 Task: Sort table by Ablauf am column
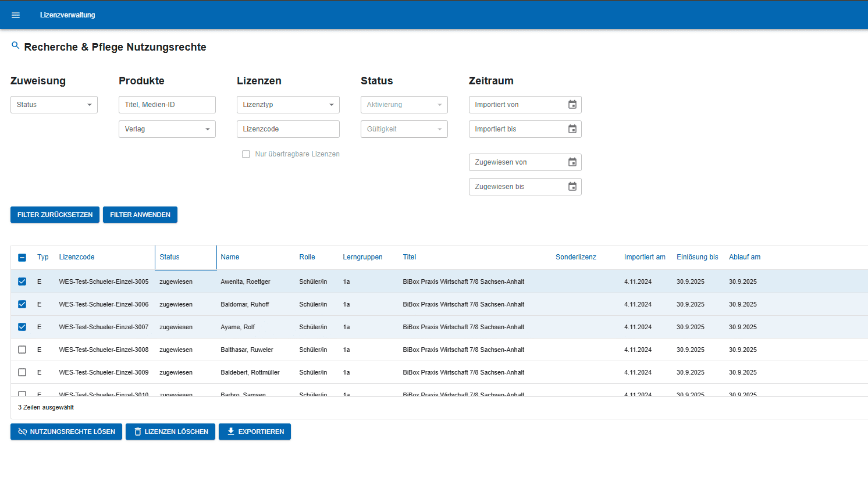pos(745,257)
